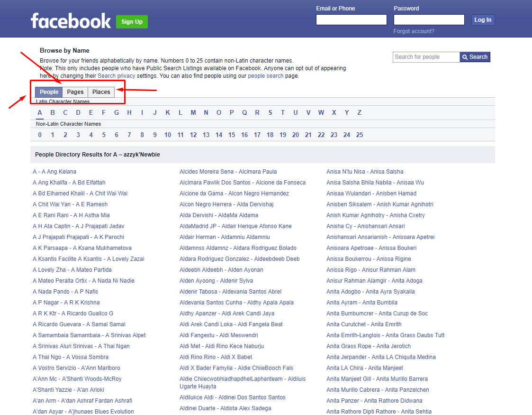Click the facebook logo

71,21
